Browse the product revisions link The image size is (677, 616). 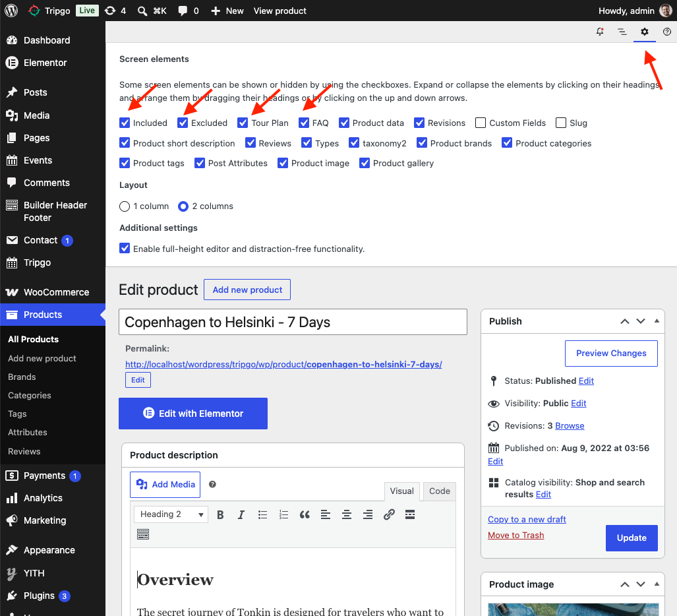coord(570,425)
